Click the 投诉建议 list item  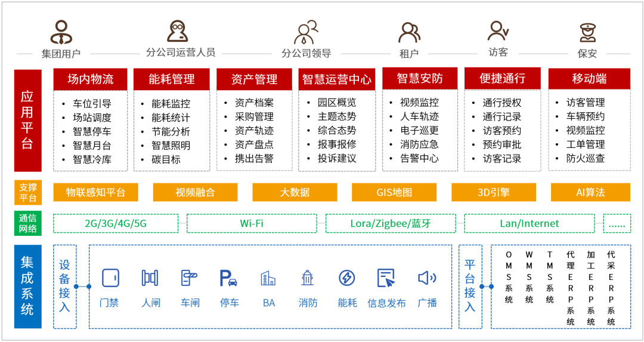coord(337,159)
